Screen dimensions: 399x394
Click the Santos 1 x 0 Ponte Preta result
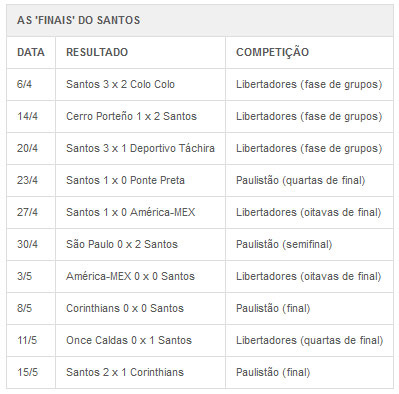pos(125,180)
